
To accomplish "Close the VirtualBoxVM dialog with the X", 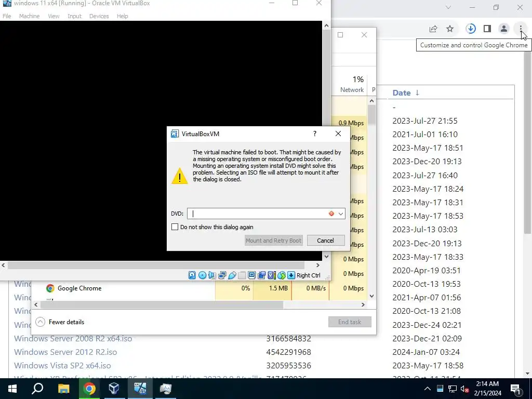I will pyautogui.click(x=338, y=134).
